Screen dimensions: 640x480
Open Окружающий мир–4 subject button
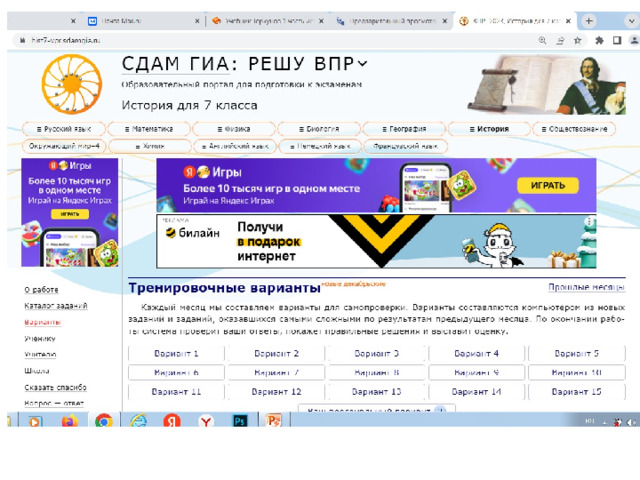[64, 146]
